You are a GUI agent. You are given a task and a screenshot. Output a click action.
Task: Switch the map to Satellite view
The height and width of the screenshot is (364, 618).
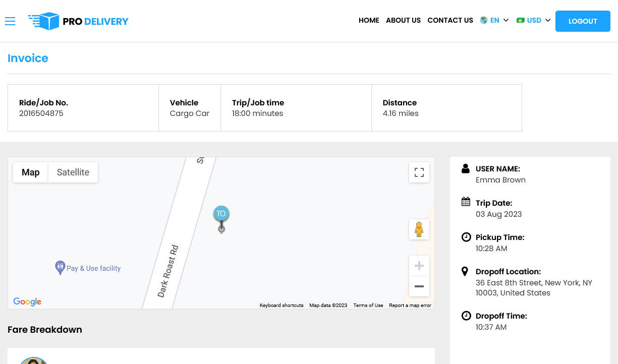pyautogui.click(x=73, y=172)
